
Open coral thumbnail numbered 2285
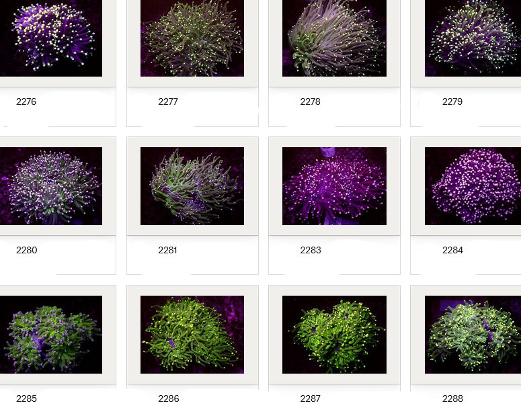[x=51, y=335]
